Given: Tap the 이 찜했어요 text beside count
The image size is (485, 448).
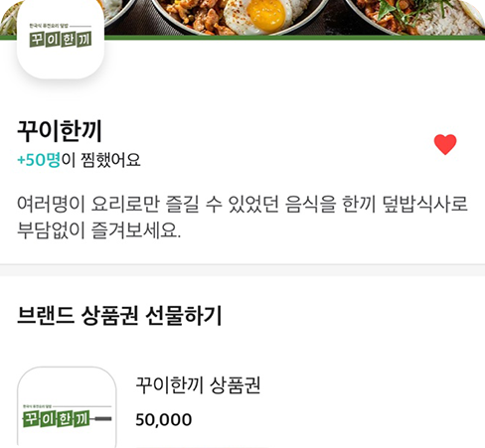Looking at the screenshot, I should pos(100,160).
